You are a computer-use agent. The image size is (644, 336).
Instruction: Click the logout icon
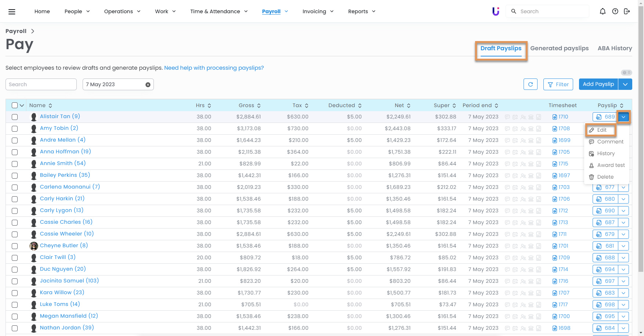point(627,11)
